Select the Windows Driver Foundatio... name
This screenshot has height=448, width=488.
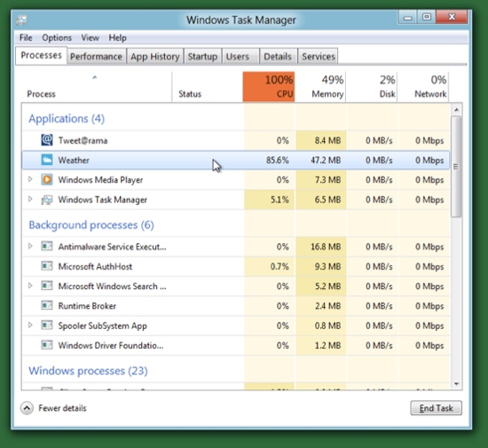tap(111, 345)
